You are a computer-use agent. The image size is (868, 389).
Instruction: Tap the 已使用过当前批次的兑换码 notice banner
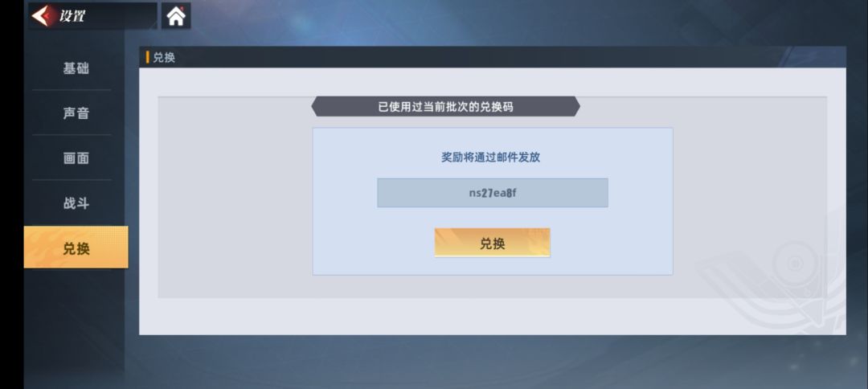[445, 106]
